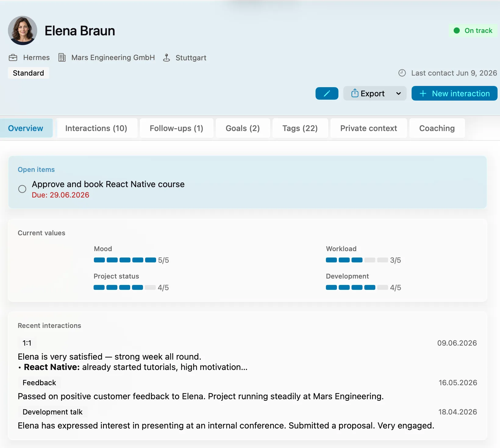
Task: Open the Private context tab
Action: click(x=369, y=128)
